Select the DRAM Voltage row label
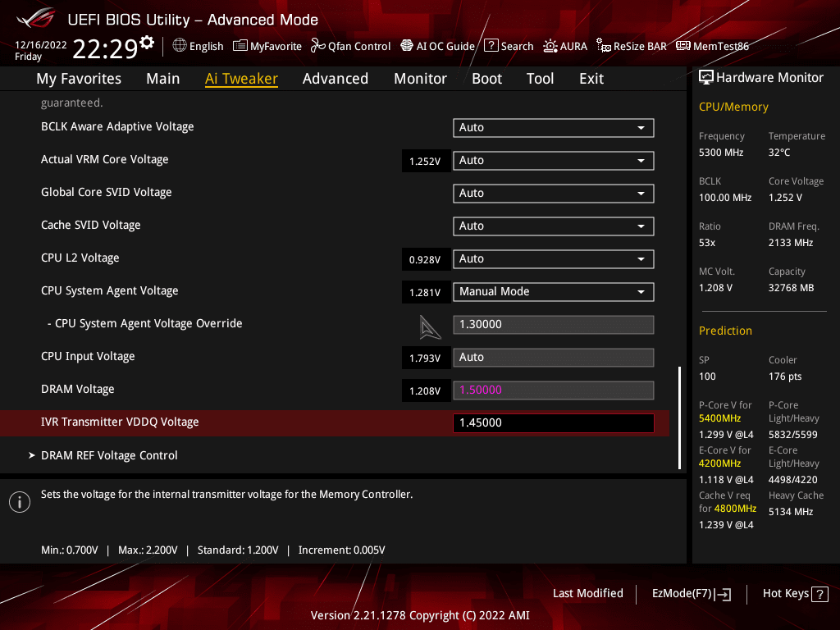The image size is (840, 630). pyautogui.click(x=78, y=390)
